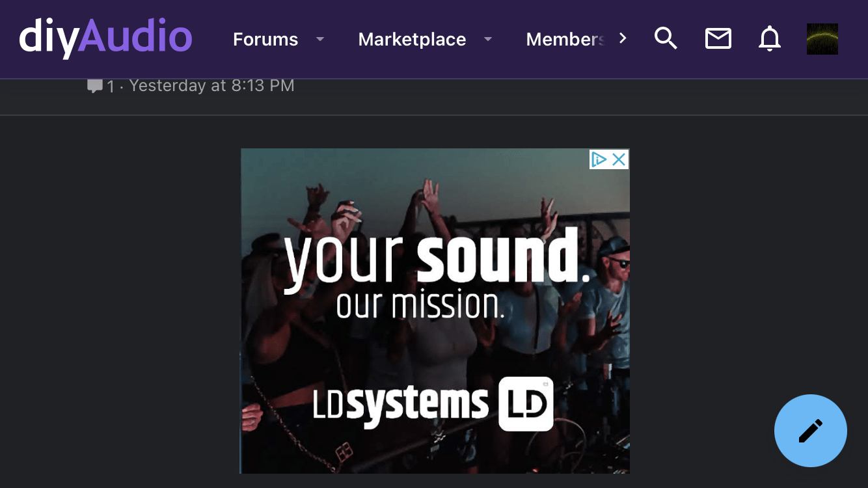Click the "Yesterday at 8:13 PM" timestamp
The height and width of the screenshot is (488, 868).
211,85
